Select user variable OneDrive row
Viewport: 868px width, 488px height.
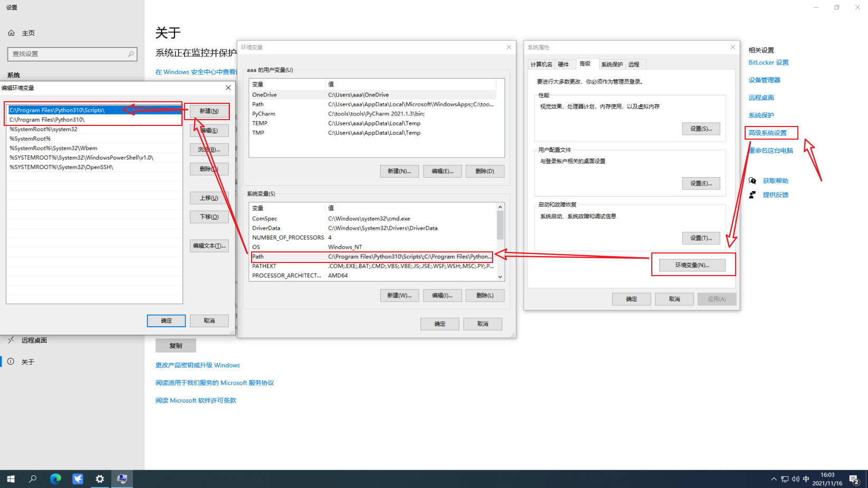(373, 95)
